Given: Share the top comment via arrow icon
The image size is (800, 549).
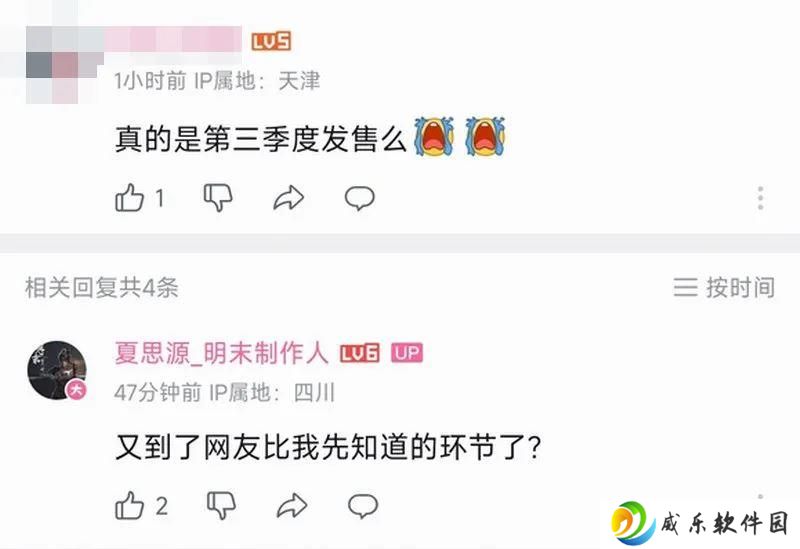Looking at the screenshot, I should (x=289, y=198).
